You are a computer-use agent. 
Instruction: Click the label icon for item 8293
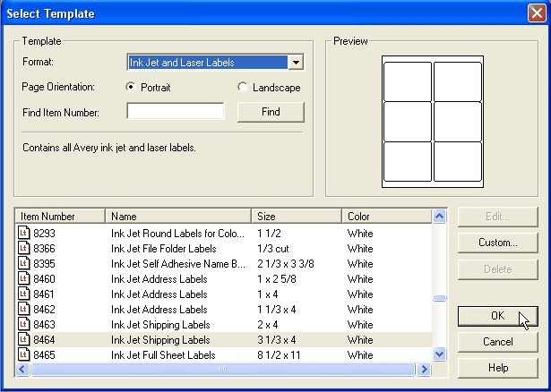pyautogui.click(x=24, y=234)
